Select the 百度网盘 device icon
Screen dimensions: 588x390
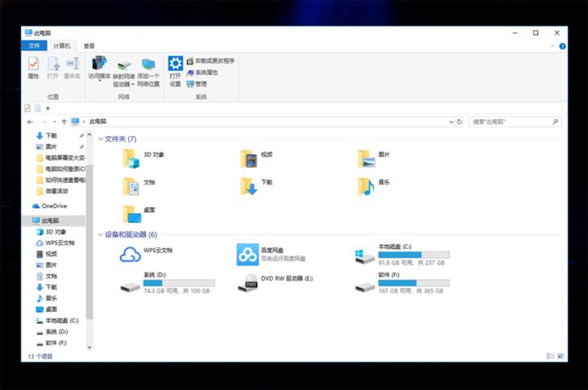tap(247, 255)
